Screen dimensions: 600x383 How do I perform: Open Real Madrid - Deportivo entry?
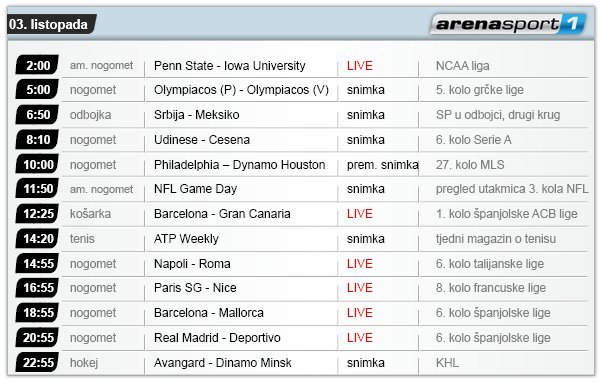click(217, 338)
